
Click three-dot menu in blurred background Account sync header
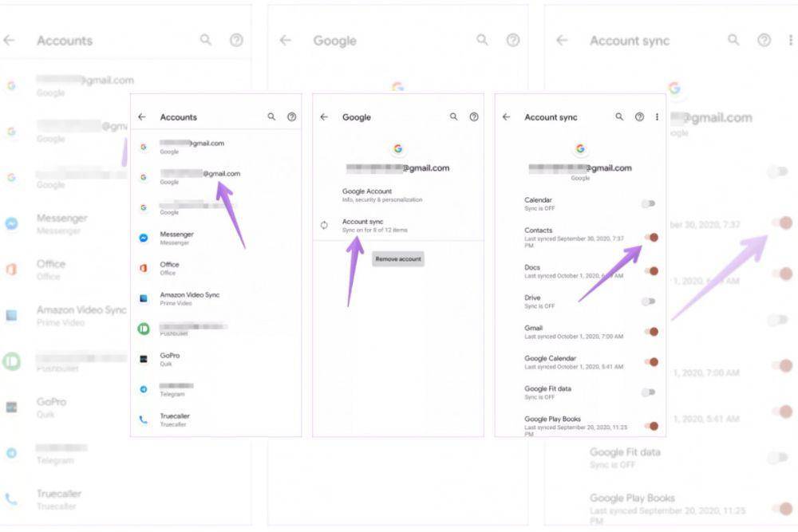pos(790,40)
